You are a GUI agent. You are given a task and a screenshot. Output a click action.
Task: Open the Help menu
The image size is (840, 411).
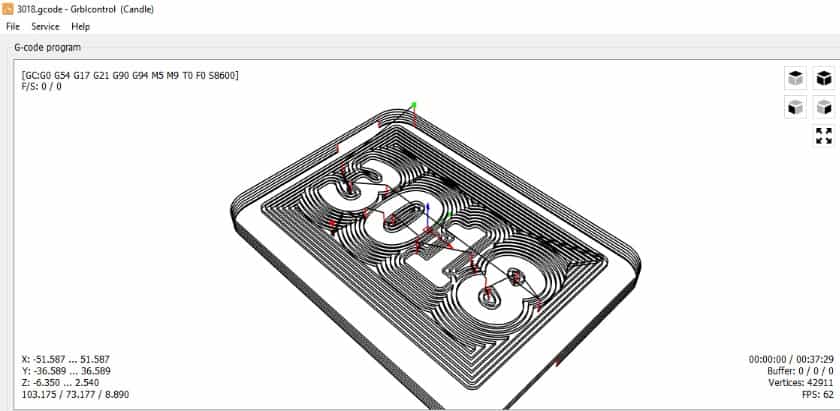click(80, 26)
